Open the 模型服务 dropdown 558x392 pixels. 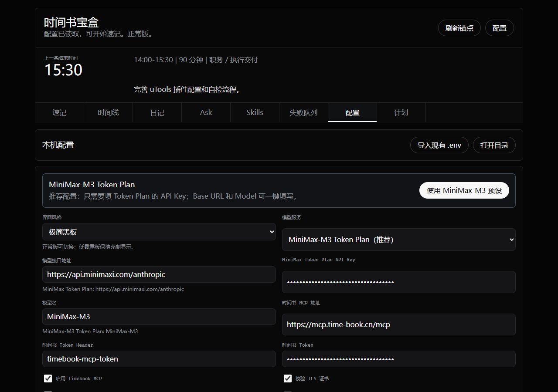click(x=399, y=240)
